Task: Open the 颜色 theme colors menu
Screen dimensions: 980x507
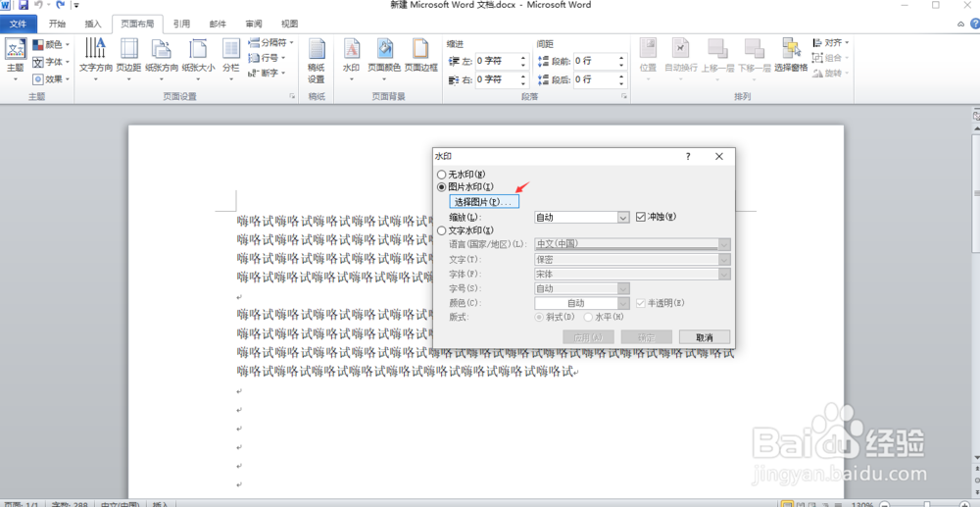Action: (51, 44)
